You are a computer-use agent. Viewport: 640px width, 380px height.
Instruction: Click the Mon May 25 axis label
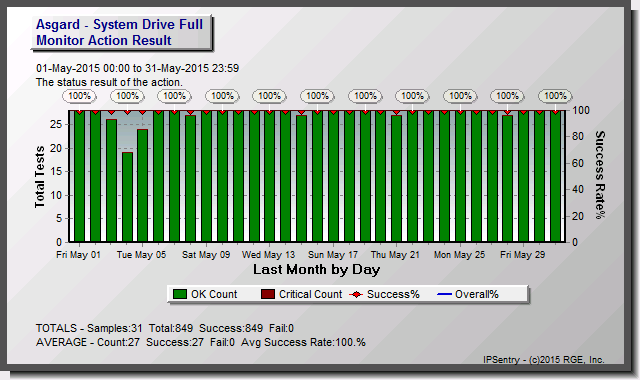point(459,255)
